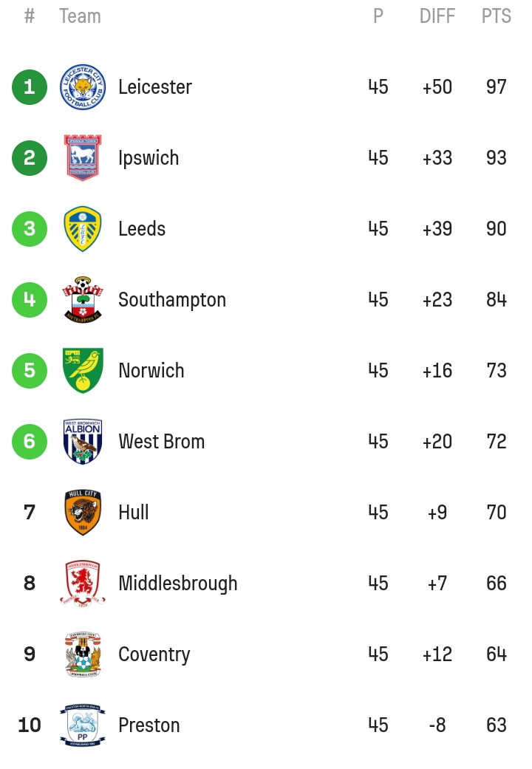Click the West Brom Albion crest

coord(83,441)
